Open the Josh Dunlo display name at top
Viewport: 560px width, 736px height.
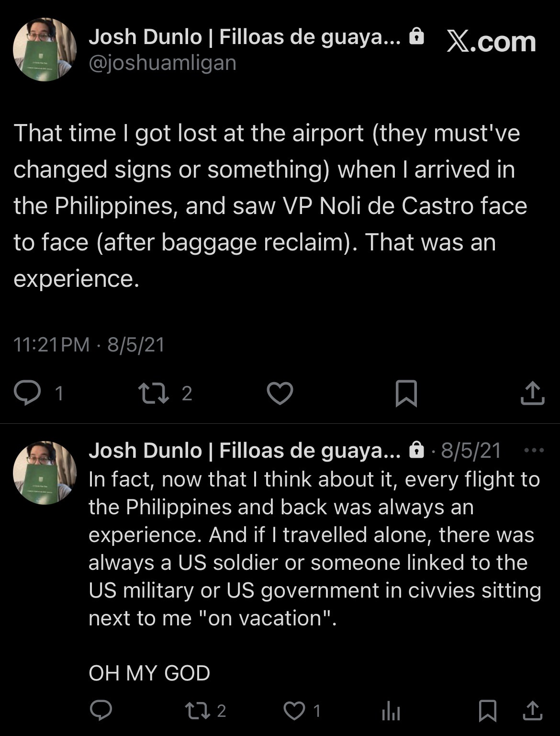click(244, 37)
